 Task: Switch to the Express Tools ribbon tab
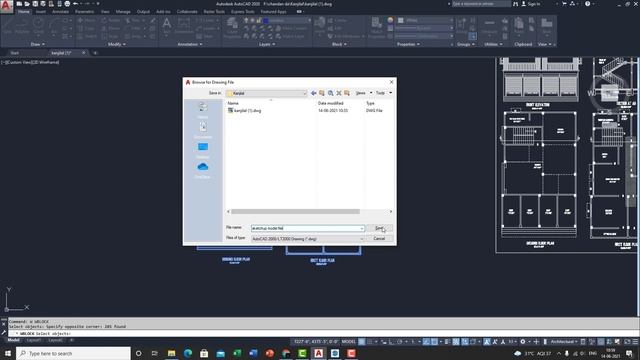tap(242, 12)
